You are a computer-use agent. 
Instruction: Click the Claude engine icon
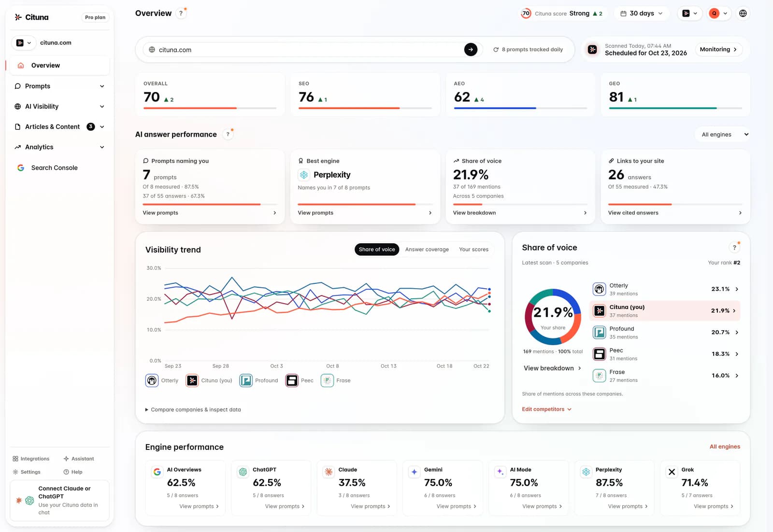pos(329,472)
